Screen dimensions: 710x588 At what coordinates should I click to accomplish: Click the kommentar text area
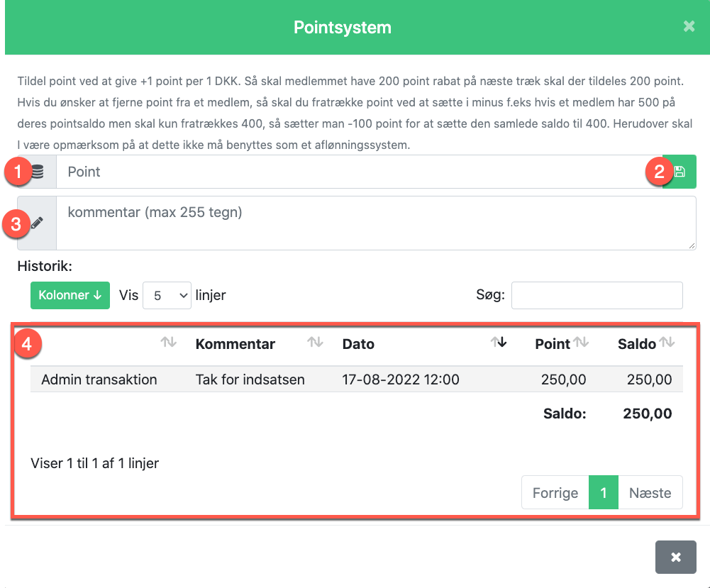pos(376,223)
